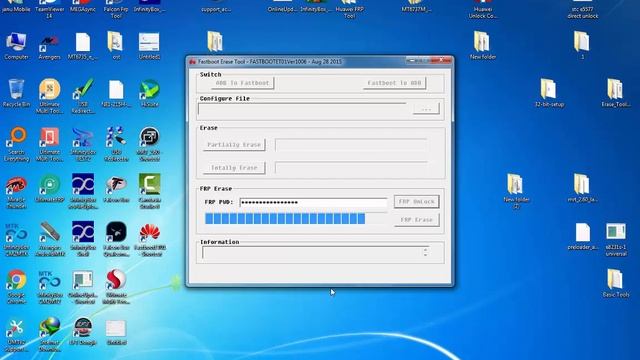The image size is (640, 360).
Task: Open the Recycle Bin icon
Action: pos(16,89)
